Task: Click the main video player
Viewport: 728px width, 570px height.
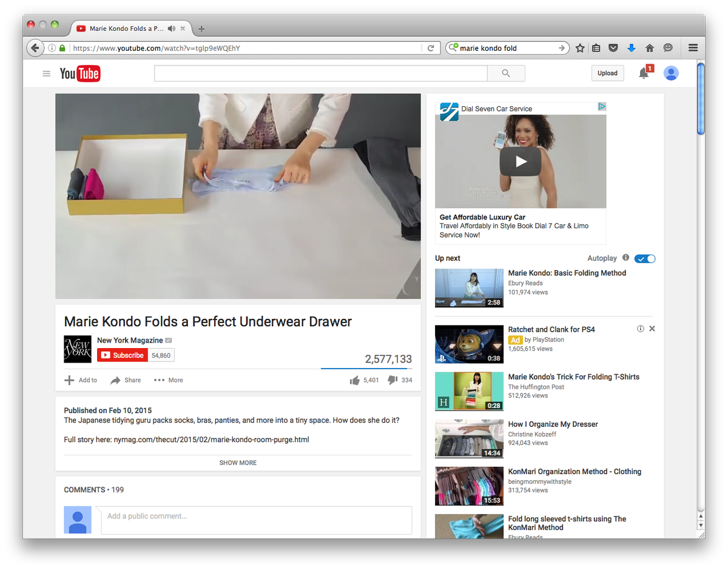Action: (x=238, y=196)
